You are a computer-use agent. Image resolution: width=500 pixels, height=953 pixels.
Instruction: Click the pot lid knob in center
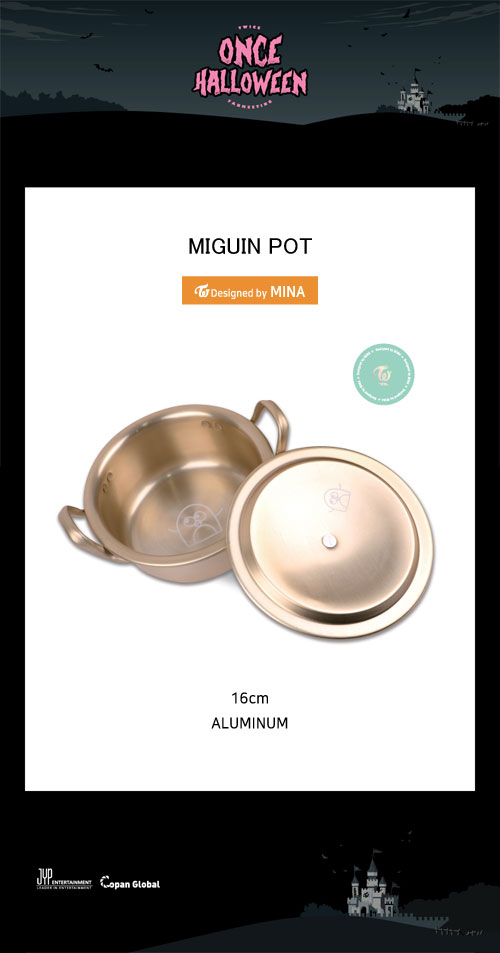tap(328, 542)
